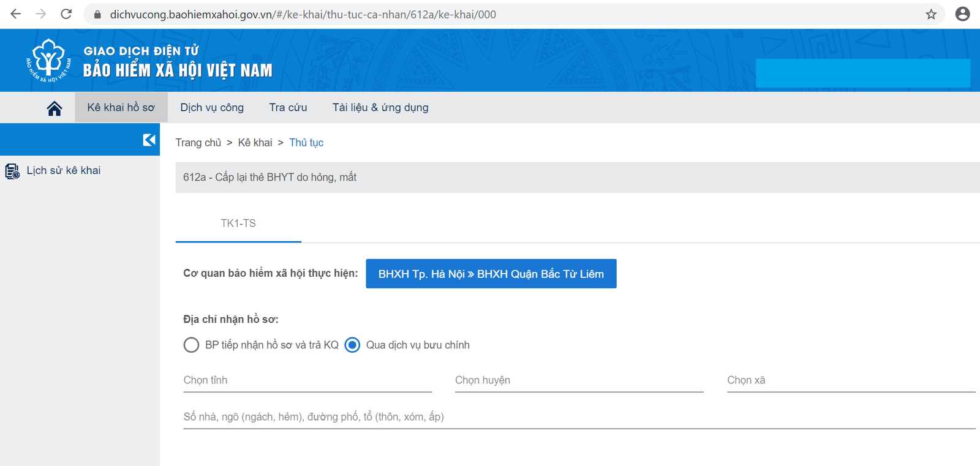Open the Dịch vụ công menu
Screen dimensions: 980x466
coord(212,108)
